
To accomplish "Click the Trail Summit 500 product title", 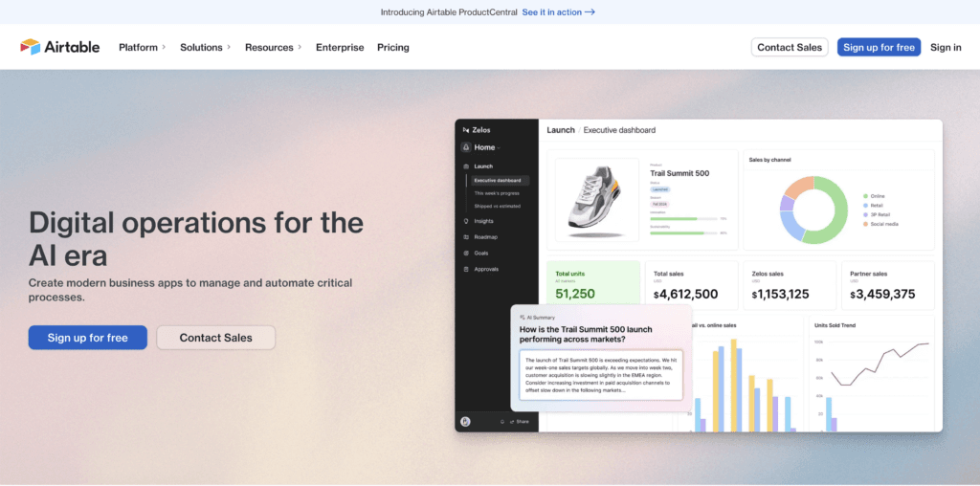I will [679, 174].
